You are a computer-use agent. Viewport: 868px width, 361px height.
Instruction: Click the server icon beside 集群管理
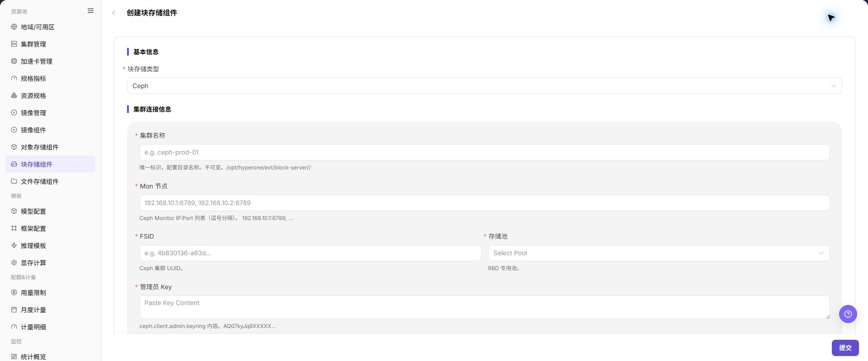pyautogui.click(x=14, y=44)
